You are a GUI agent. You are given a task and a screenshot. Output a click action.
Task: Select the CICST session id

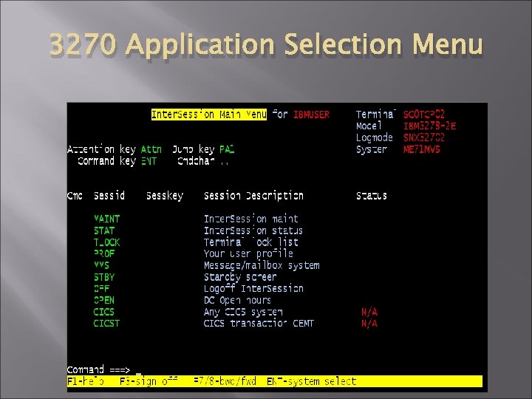click(106, 324)
